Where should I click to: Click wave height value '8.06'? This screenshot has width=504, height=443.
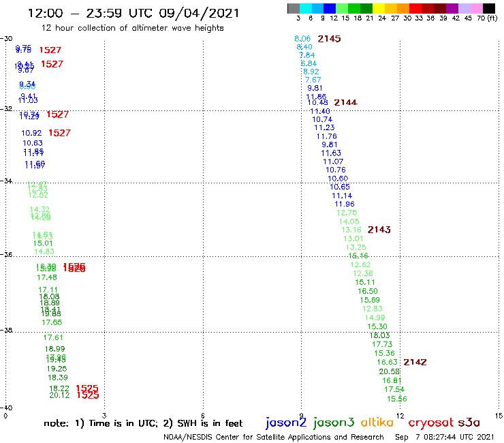[302, 39]
